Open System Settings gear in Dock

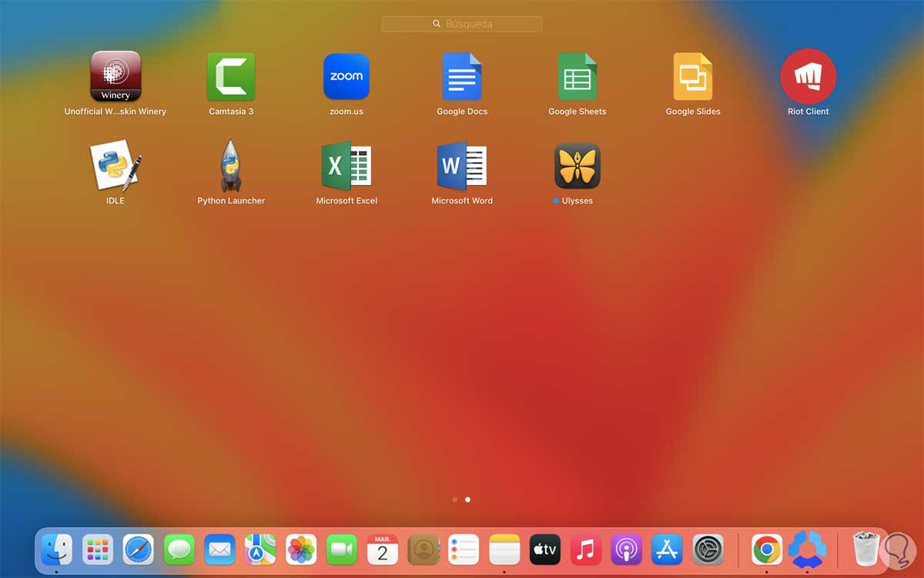(x=708, y=549)
